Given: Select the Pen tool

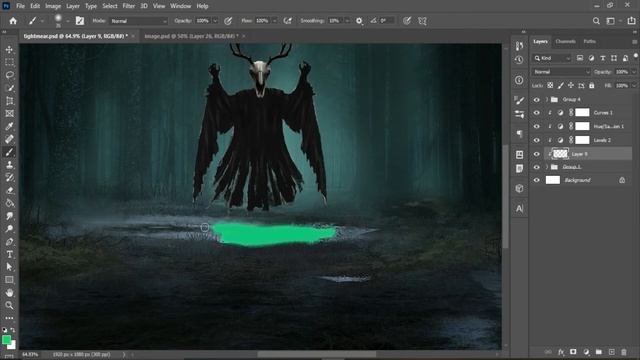Looking at the screenshot, I should pyautogui.click(x=9, y=242).
